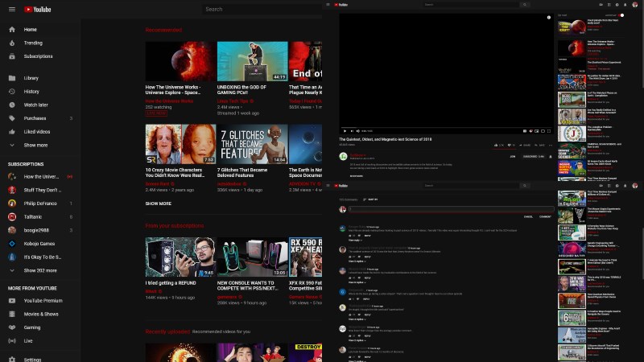Open notifications bell in player window header

tap(625, 5)
